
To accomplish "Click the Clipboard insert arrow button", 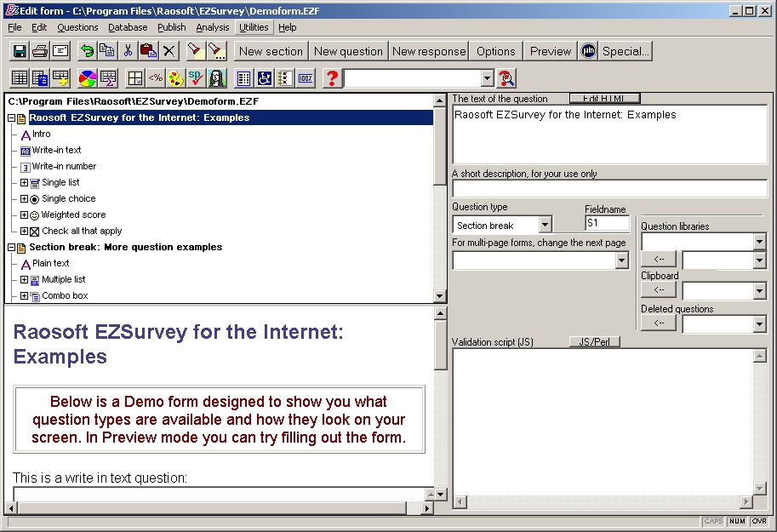I will pos(659,289).
